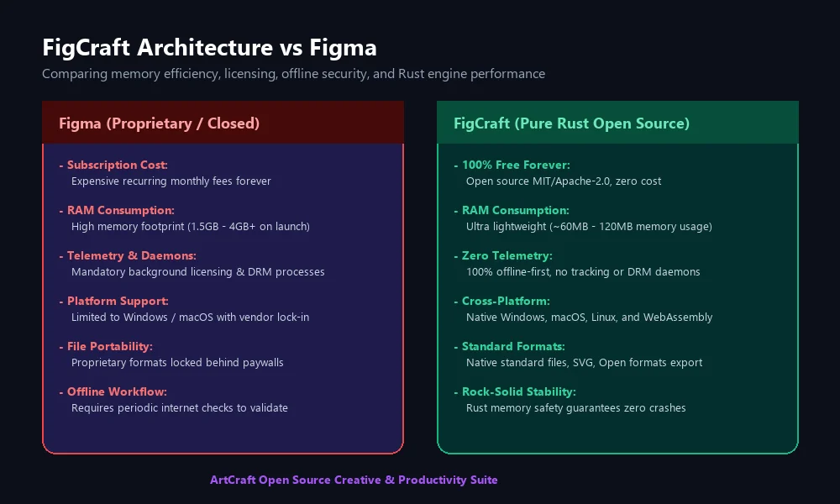Click 'ArtCraft Open Source Creative & Productivity Suite' footer
This screenshot has height=504, width=840.
click(x=354, y=480)
